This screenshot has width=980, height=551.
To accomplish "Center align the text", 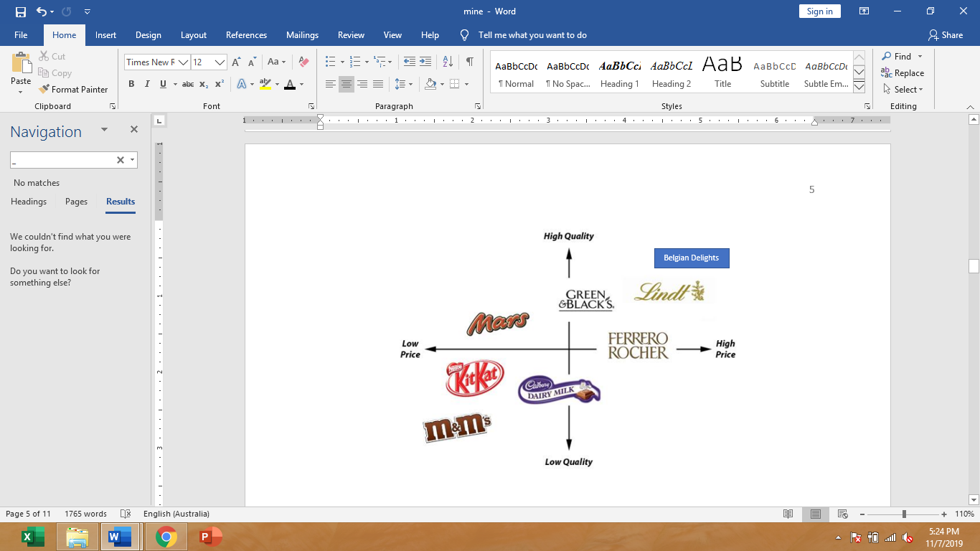I will (347, 84).
